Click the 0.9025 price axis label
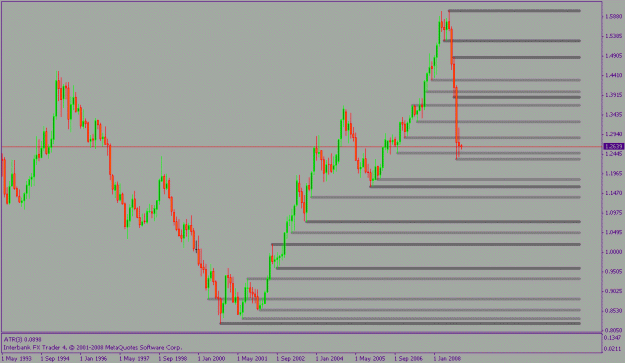 click(614, 291)
